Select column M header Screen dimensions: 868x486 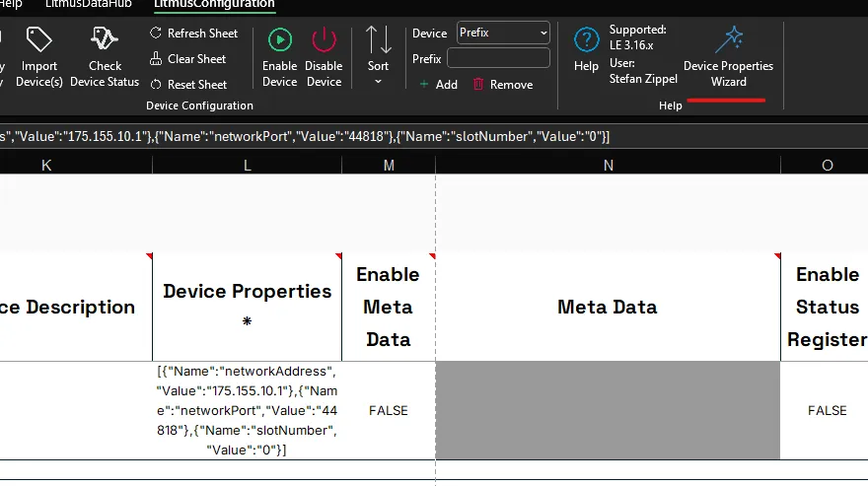[x=389, y=166]
